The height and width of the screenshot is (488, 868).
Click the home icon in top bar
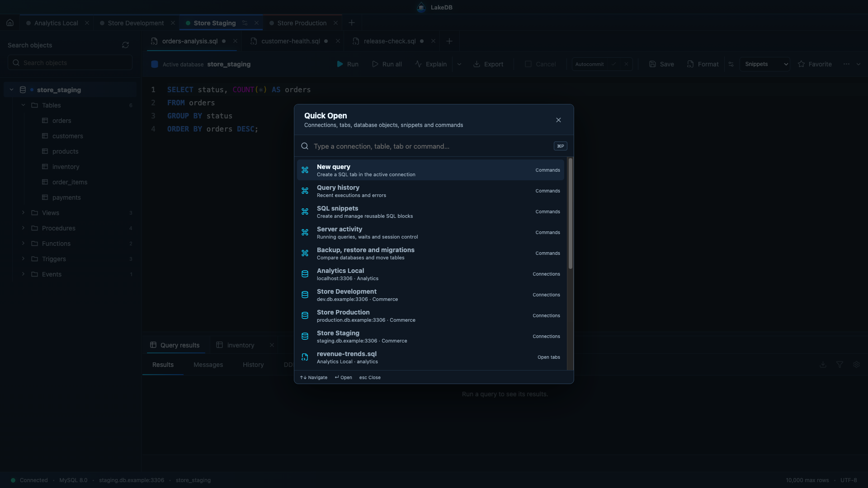[x=10, y=23]
